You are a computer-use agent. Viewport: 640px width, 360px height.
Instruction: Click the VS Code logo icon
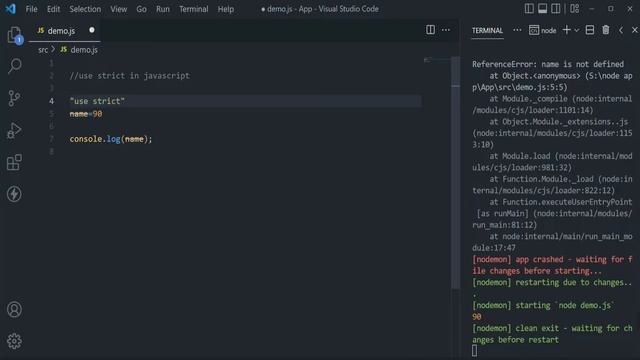(x=10, y=9)
